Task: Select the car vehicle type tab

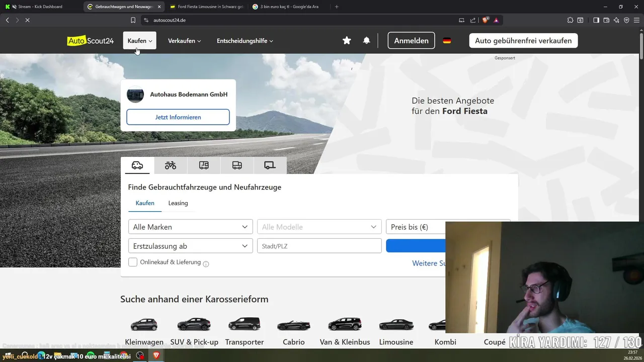Action: click(137, 165)
